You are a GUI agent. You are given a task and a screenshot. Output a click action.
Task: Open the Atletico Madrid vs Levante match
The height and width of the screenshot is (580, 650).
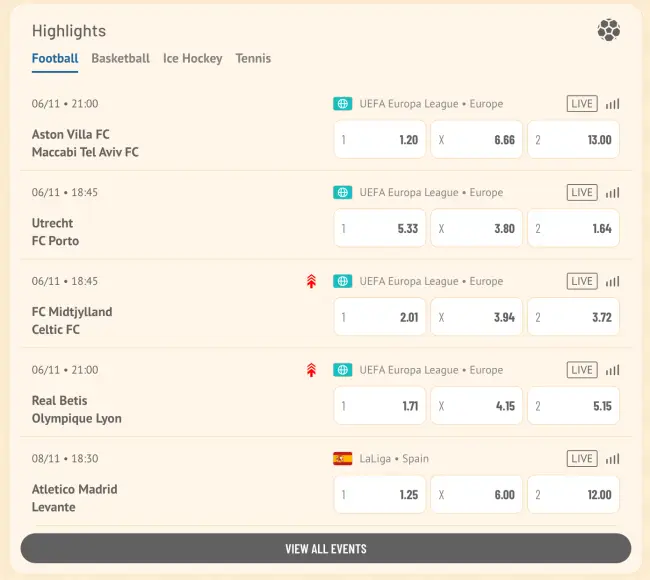point(75,498)
